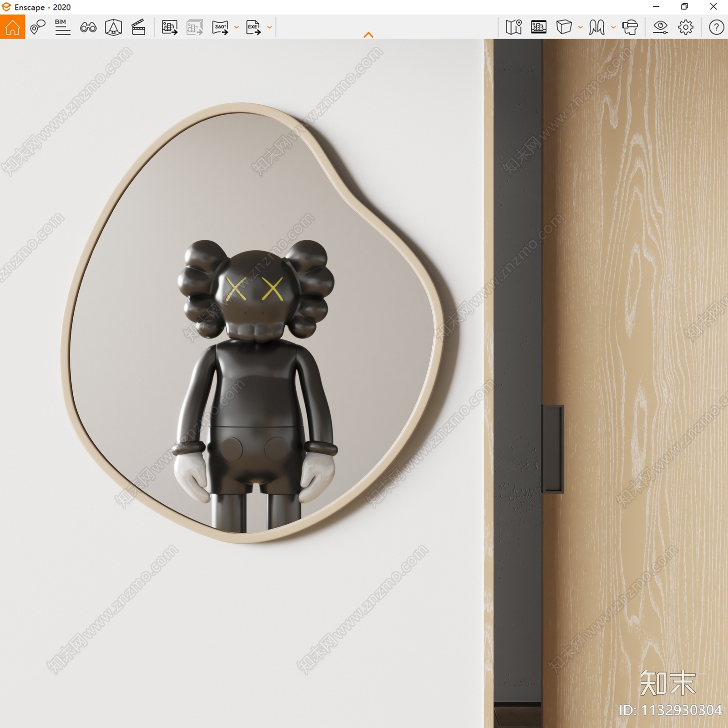Select the projection cube icon
Screen dimensions: 728x728
click(564, 27)
